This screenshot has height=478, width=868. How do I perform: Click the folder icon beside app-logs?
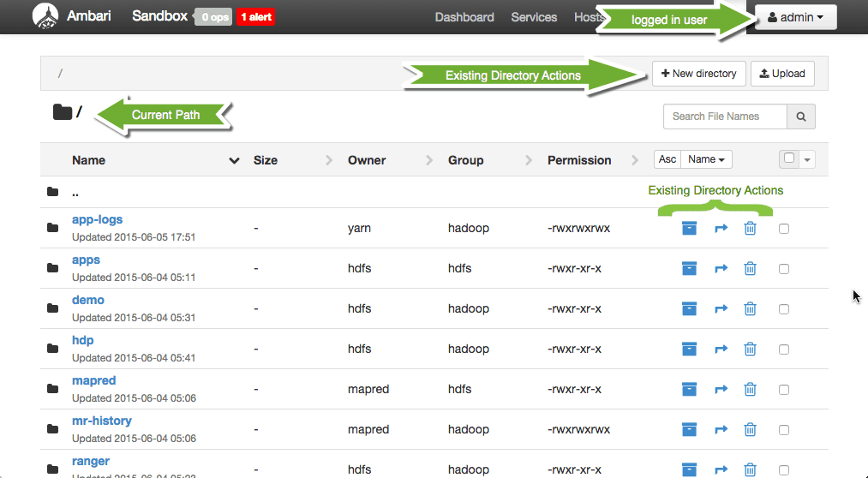tap(52, 227)
